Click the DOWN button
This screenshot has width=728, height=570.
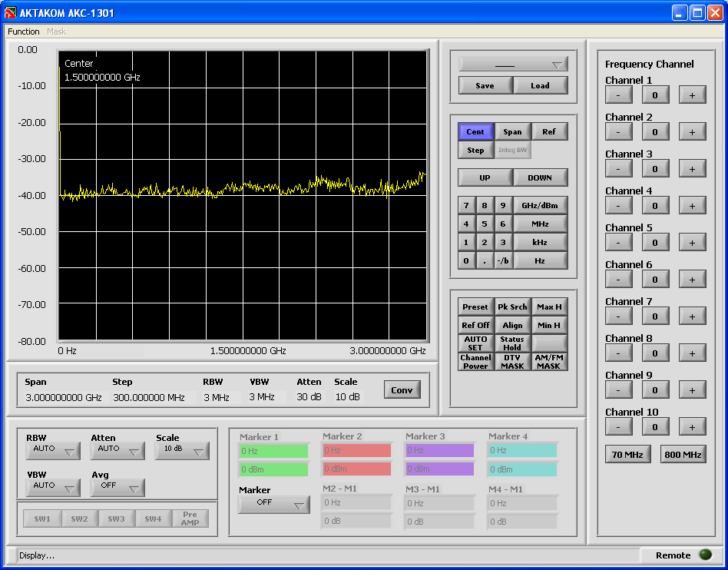tap(540, 177)
